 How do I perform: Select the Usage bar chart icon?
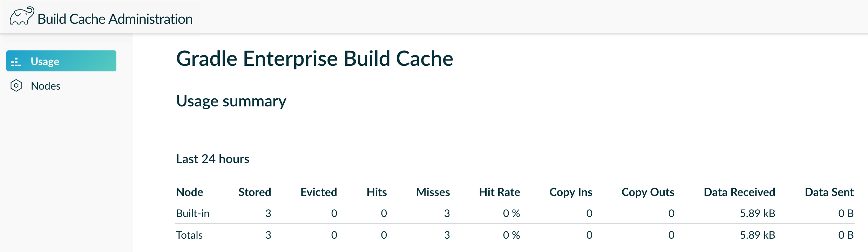(x=15, y=61)
